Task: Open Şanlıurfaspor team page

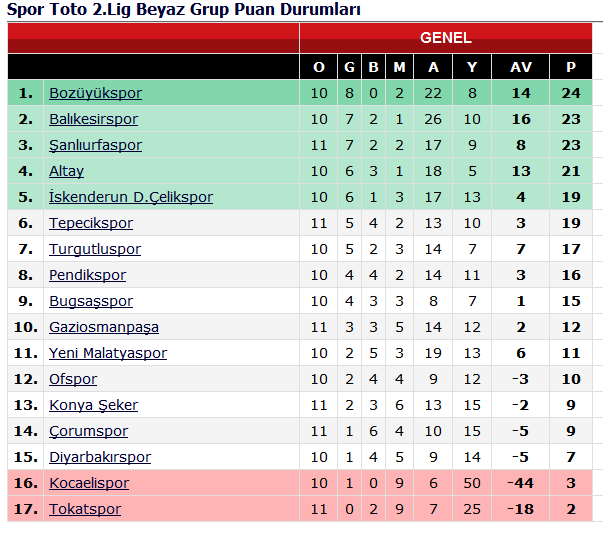Action: tap(95, 145)
